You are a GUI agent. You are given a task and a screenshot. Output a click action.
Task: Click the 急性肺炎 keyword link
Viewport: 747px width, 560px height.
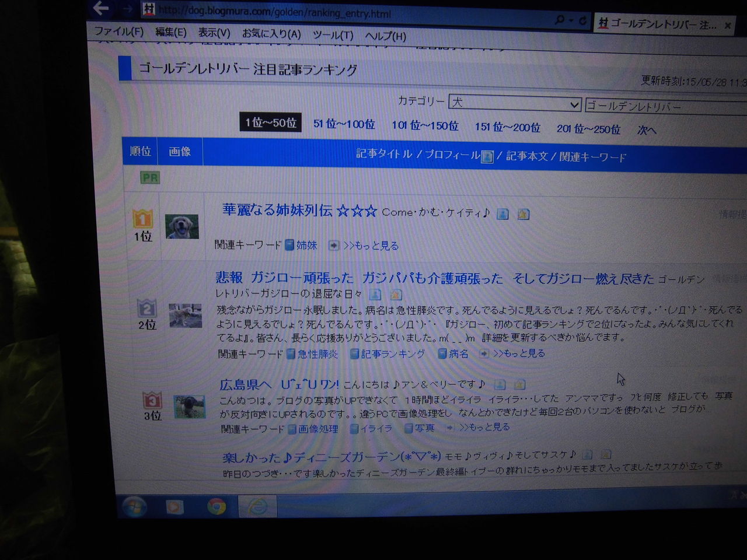pyautogui.click(x=317, y=353)
